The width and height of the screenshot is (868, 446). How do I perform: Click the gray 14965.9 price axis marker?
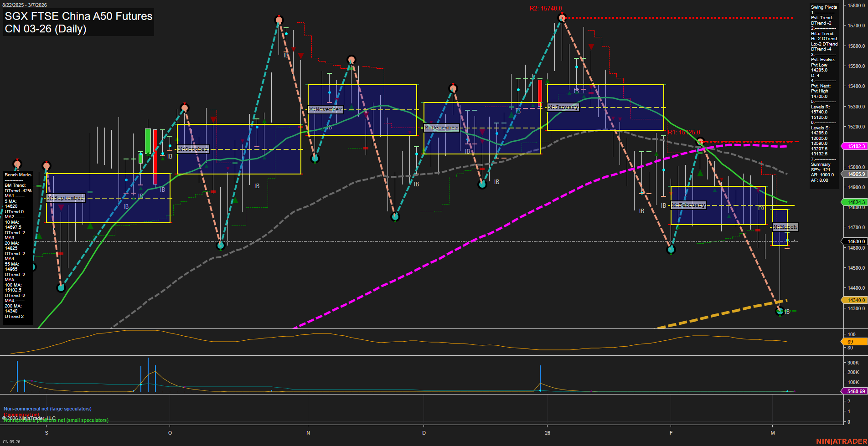coord(855,174)
